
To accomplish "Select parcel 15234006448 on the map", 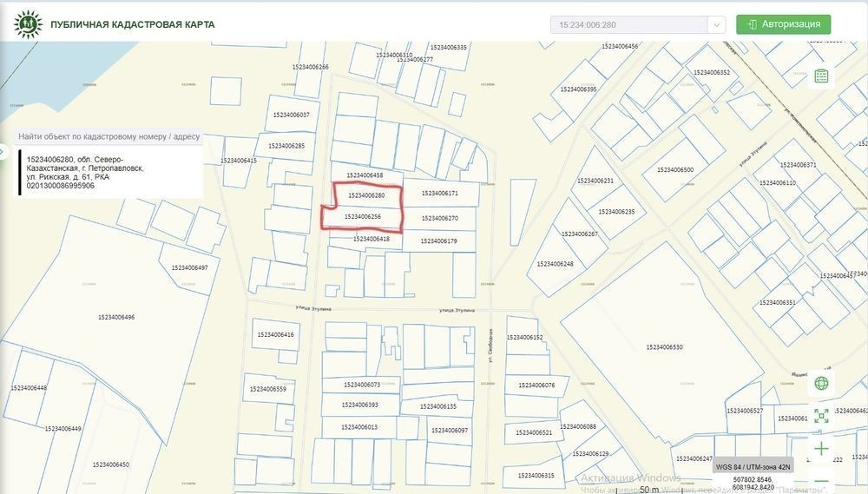I will point(29,388).
